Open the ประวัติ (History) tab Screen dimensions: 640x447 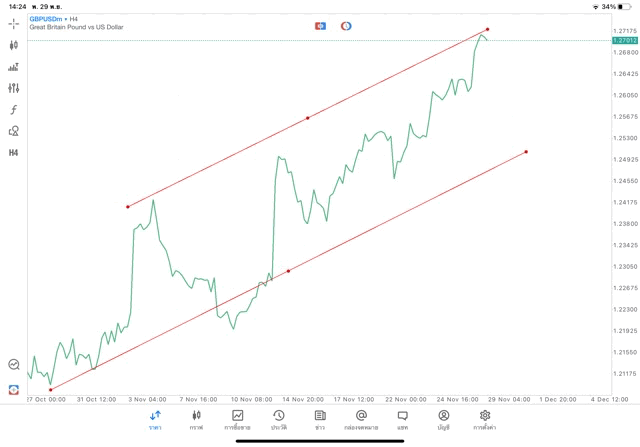coord(279,419)
